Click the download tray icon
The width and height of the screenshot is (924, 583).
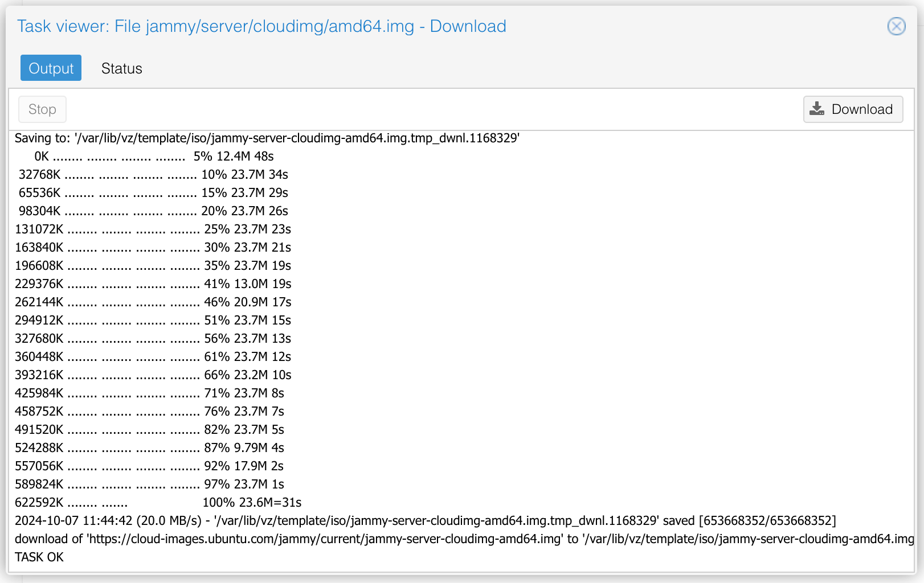click(817, 109)
